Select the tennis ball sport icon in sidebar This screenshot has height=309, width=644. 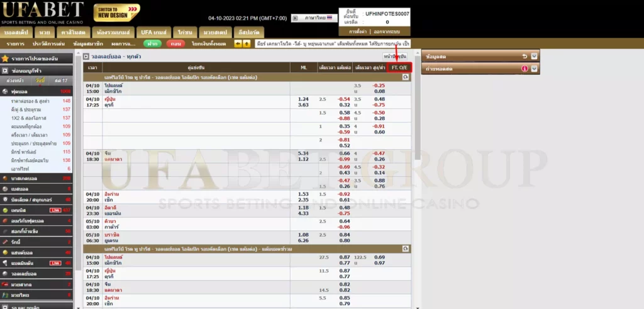click(x=6, y=210)
